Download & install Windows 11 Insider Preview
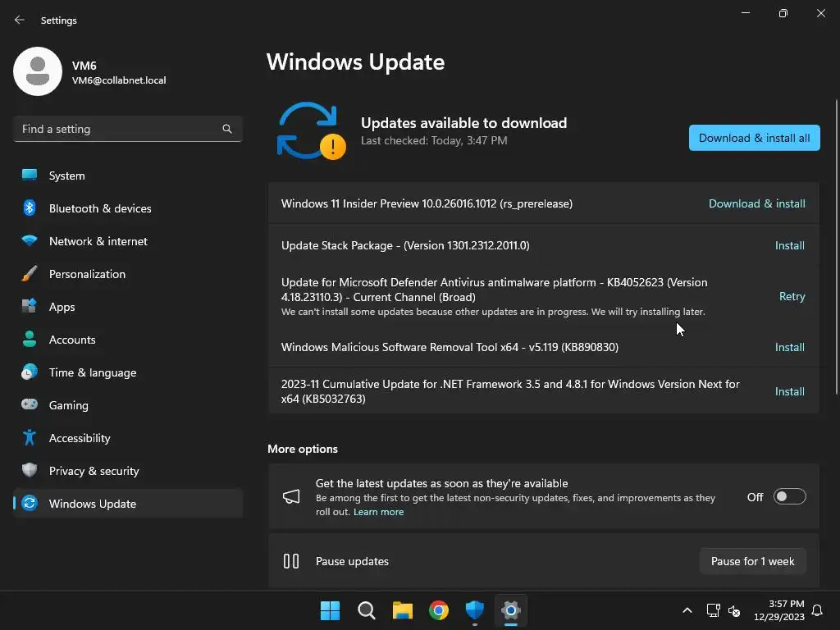The image size is (840, 630). tap(757, 203)
